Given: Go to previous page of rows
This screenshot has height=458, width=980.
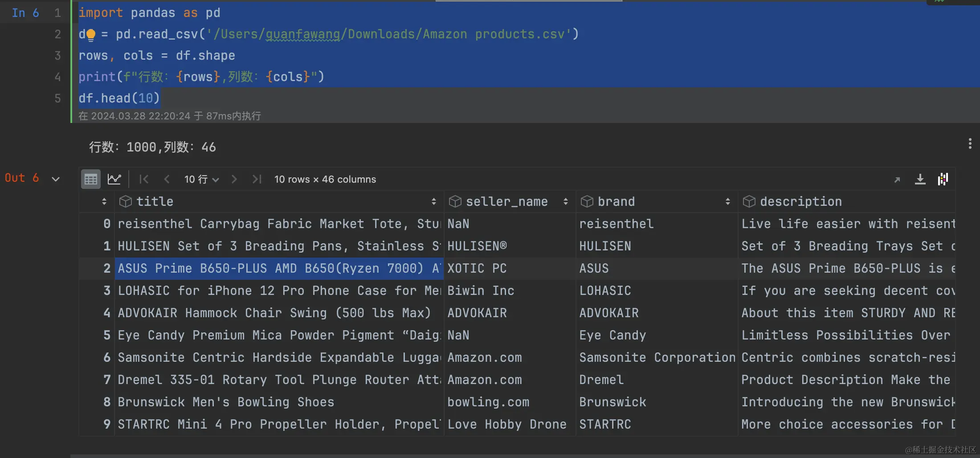Looking at the screenshot, I should click(x=167, y=179).
